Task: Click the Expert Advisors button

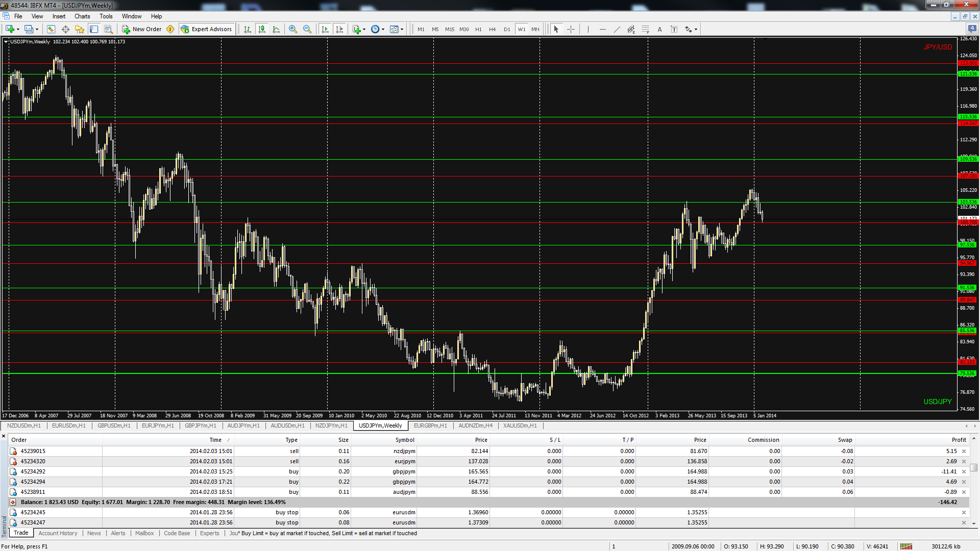Action: [x=207, y=29]
